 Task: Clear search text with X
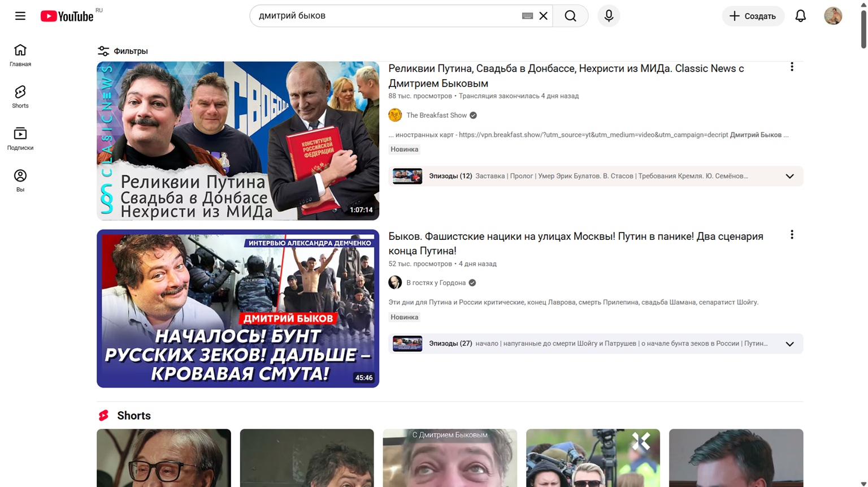(x=544, y=16)
